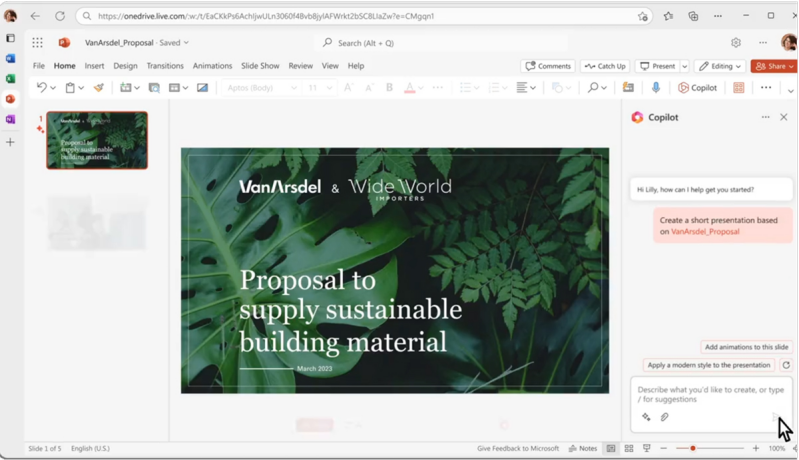The width and height of the screenshot is (799, 460).
Task: Click the Copilot button in the ribbon
Action: click(x=697, y=88)
